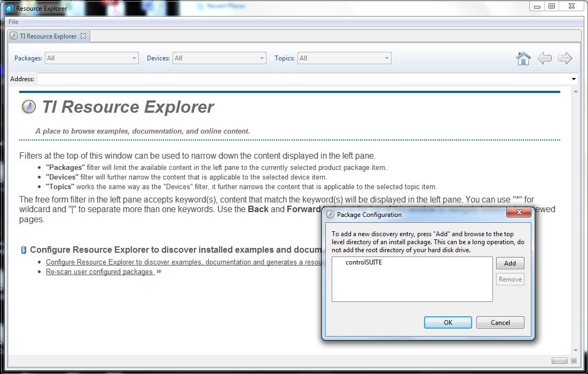Select the controlSUITE package entry
Screen dimensions: 588x374
click(x=363, y=262)
